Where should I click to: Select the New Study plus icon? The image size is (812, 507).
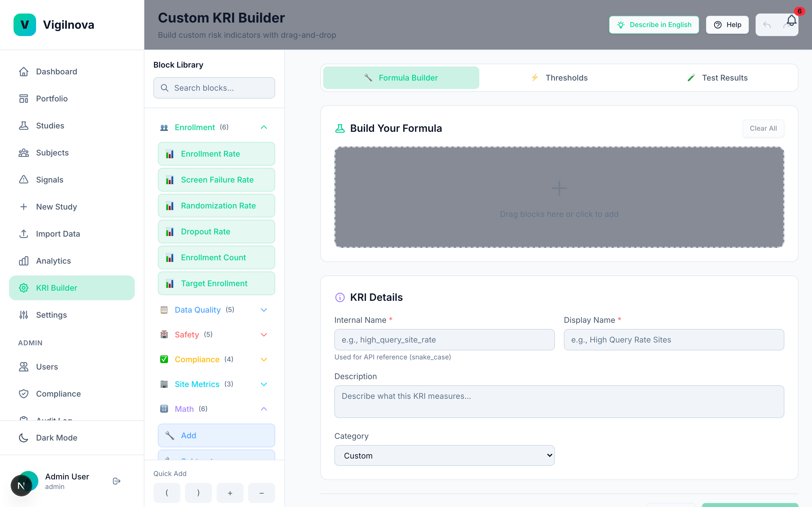24,206
